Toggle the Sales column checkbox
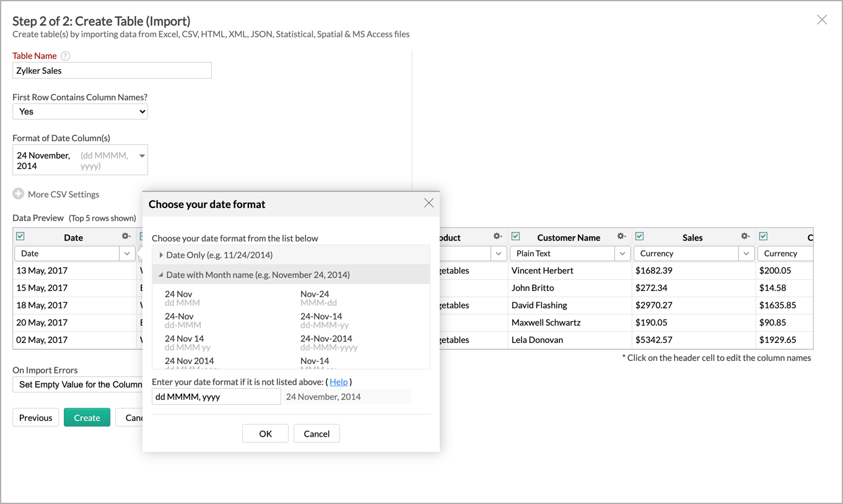843x504 pixels. tap(639, 237)
